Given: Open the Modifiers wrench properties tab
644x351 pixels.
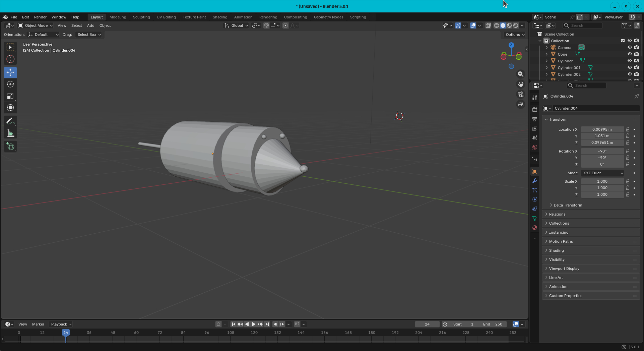Looking at the screenshot, I should point(535,181).
